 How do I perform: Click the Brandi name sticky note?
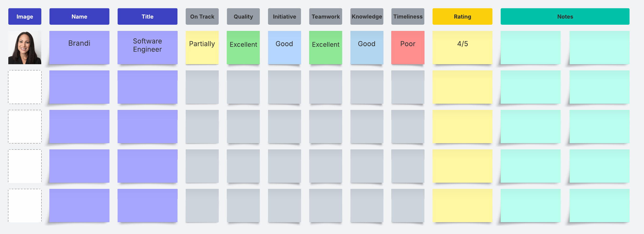click(x=79, y=48)
